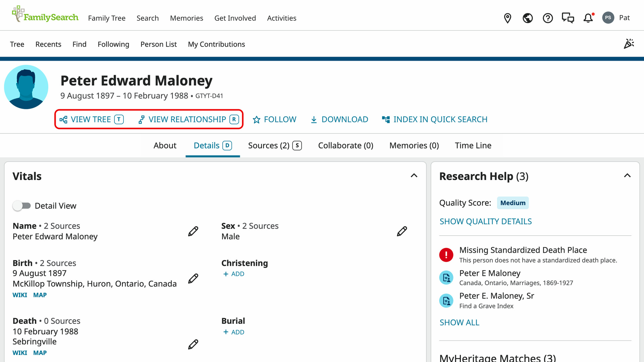The height and width of the screenshot is (362, 644).
Task: Open the Family Tree menu
Action: click(107, 18)
